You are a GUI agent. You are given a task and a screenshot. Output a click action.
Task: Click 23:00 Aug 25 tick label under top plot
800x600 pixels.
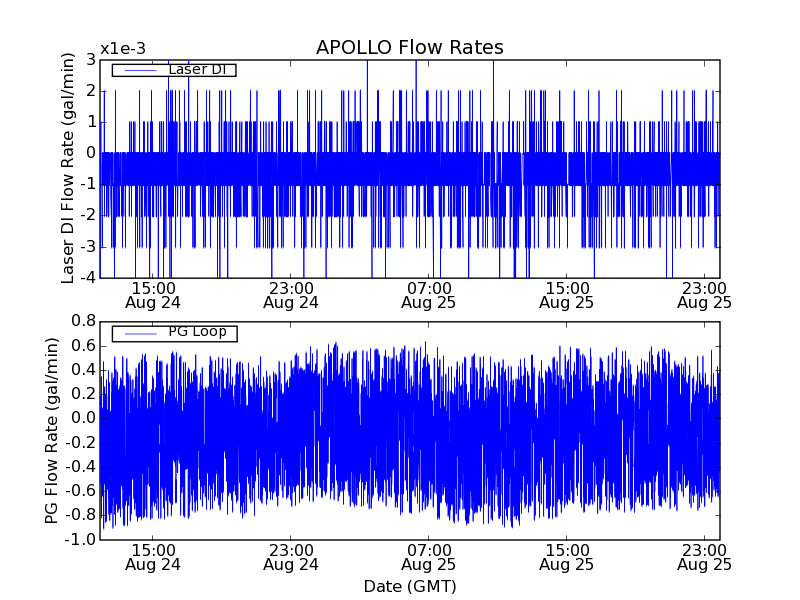coord(704,294)
